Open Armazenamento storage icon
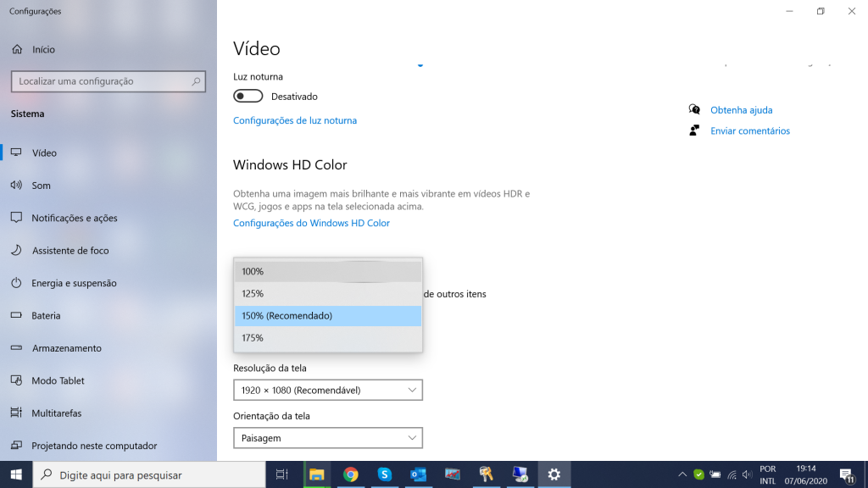 pyautogui.click(x=16, y=348)
